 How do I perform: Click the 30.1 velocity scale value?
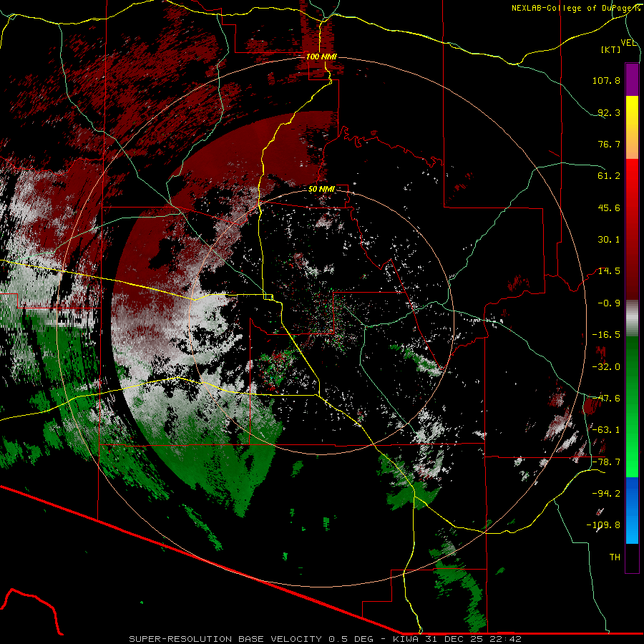(609, 240)
